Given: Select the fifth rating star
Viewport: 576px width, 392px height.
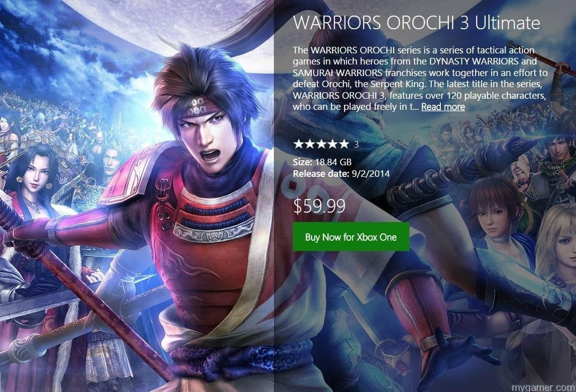Looking at the screenshot, I should point(344,144).
